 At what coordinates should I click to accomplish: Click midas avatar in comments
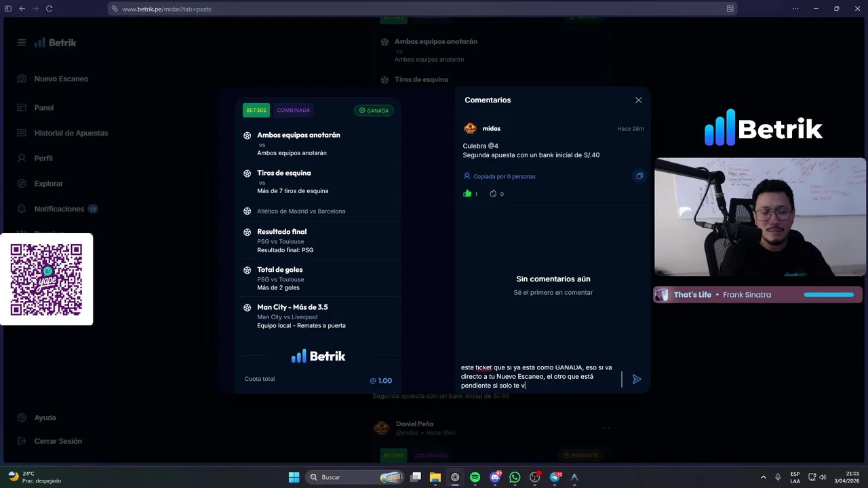470,128
